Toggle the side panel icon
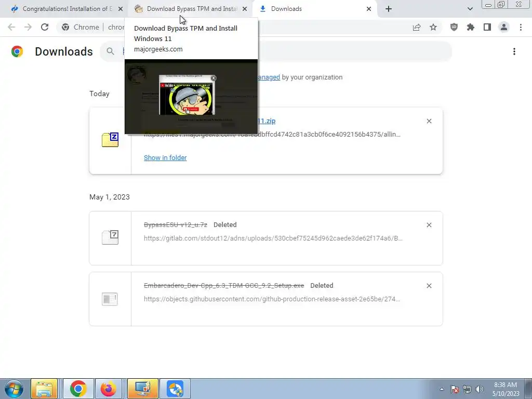 487,27
